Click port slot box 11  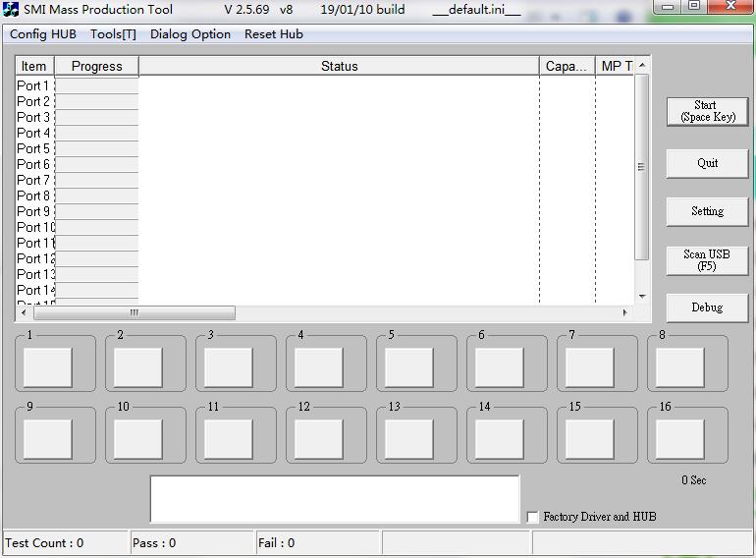(x=229, y=439)
